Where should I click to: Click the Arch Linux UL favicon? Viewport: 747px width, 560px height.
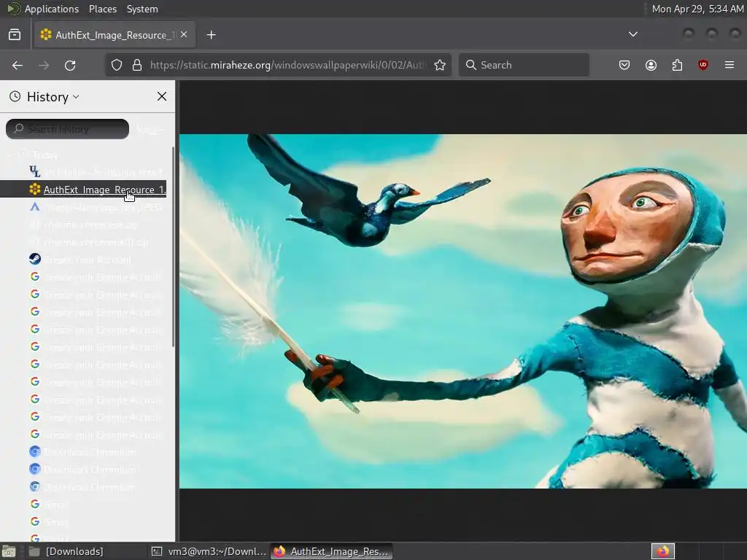(35, 171)
